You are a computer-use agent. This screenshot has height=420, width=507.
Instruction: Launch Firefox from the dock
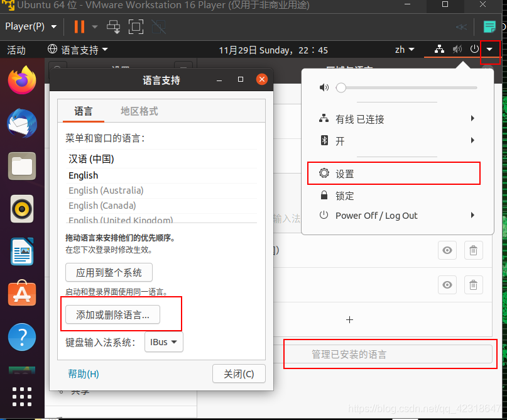(22, 80)
